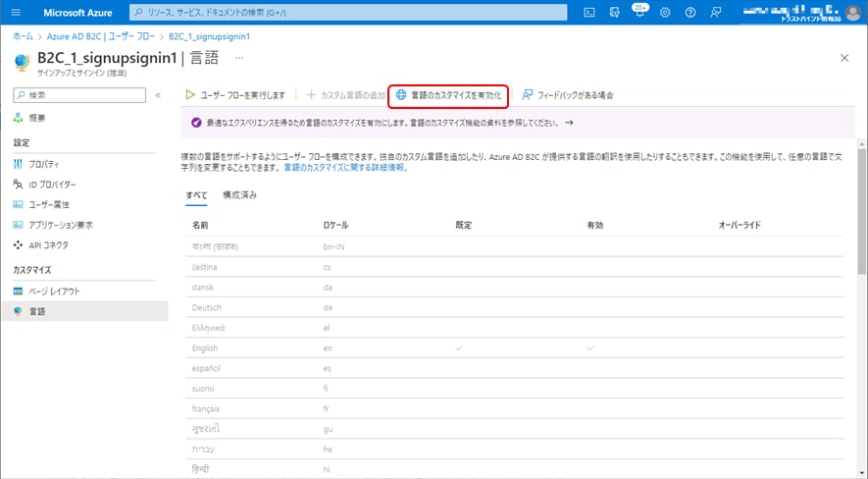The width and height of the screenshot is (868, 479).
Task: Click the globe icon for language customization
Action: click(401, 95)
